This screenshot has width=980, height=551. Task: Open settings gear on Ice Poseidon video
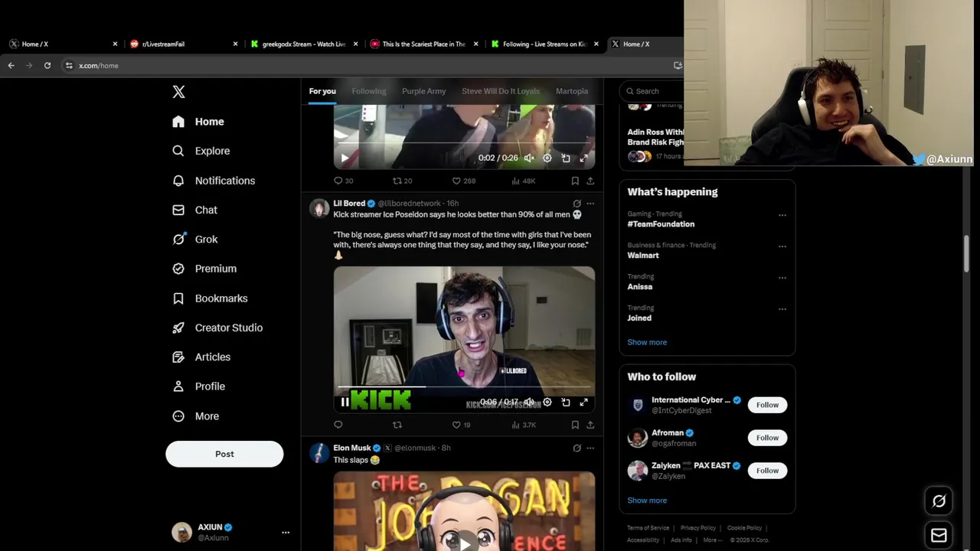point(547,402)
